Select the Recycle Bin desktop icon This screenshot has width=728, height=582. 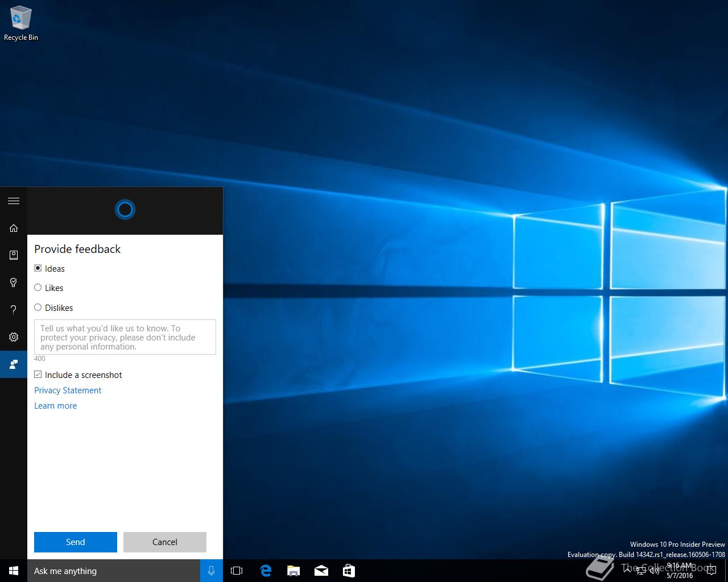pos(21,23)
